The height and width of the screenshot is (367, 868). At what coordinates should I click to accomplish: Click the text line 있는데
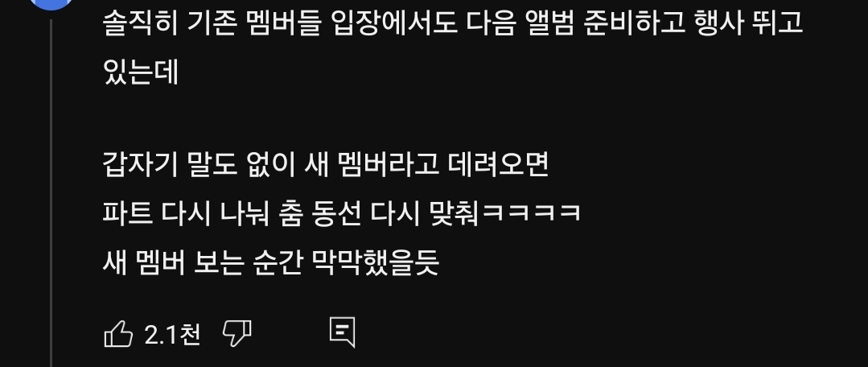141,72
